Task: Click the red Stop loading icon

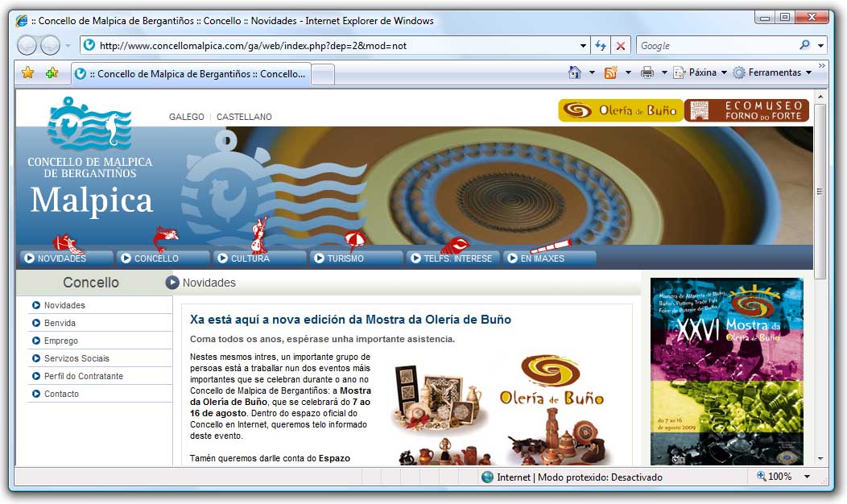Action: tap(621, 46)
